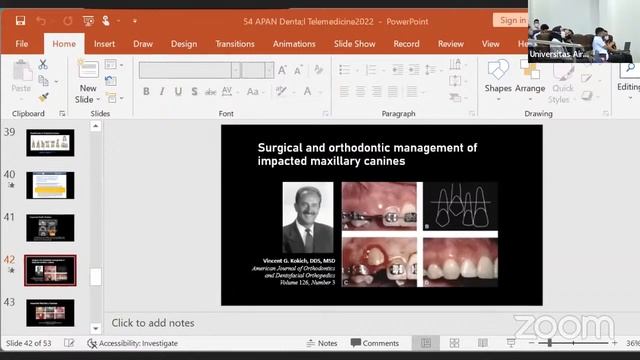Expand the Drawing dialog launcher
The width and height of the screenshot is (640, 360).
pyautogui.click(x=605, y=113)
